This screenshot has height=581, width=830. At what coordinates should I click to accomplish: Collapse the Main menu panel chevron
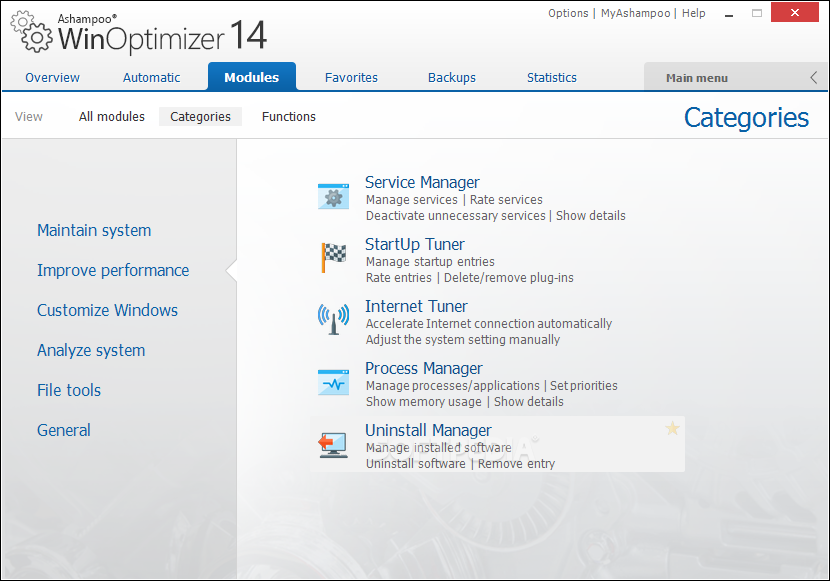[x=814, y=78]
